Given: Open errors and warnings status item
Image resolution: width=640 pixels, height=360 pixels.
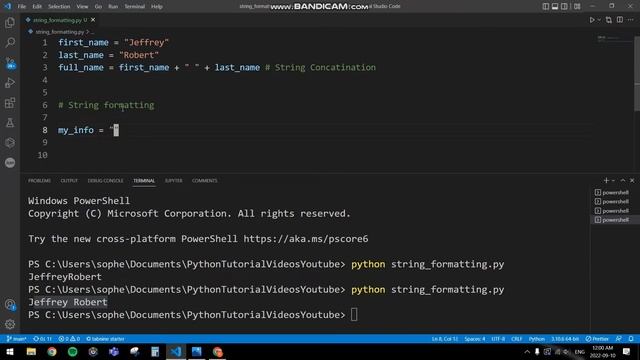Looking at the screenshot, I should pos(69,339).
